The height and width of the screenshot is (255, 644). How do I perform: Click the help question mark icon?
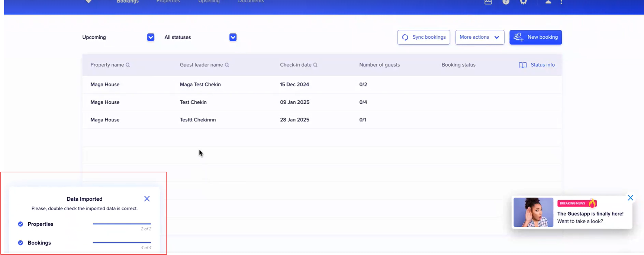(x=506, y=2)
